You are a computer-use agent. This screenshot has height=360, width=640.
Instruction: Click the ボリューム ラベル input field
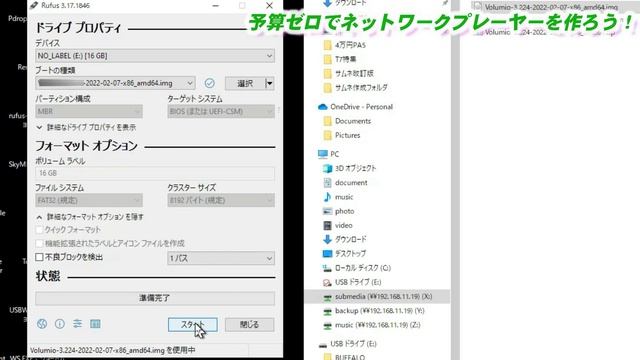pos(155,173)
